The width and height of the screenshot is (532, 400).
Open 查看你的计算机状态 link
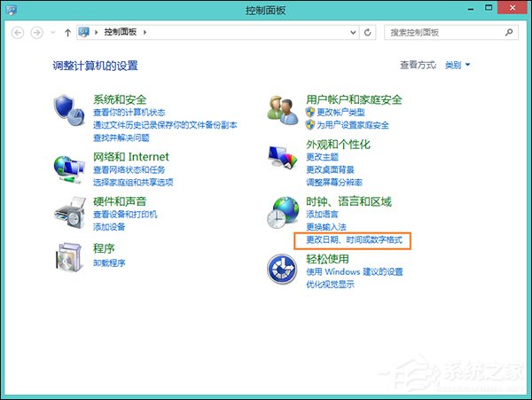coord(129,113)
